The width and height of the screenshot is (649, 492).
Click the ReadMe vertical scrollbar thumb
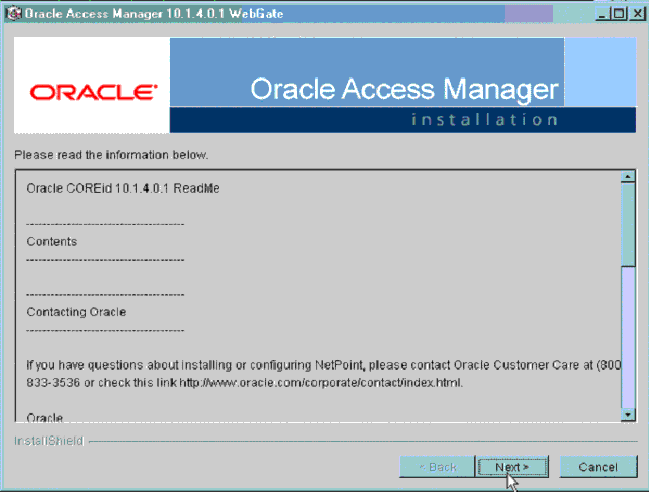(628, 225)
